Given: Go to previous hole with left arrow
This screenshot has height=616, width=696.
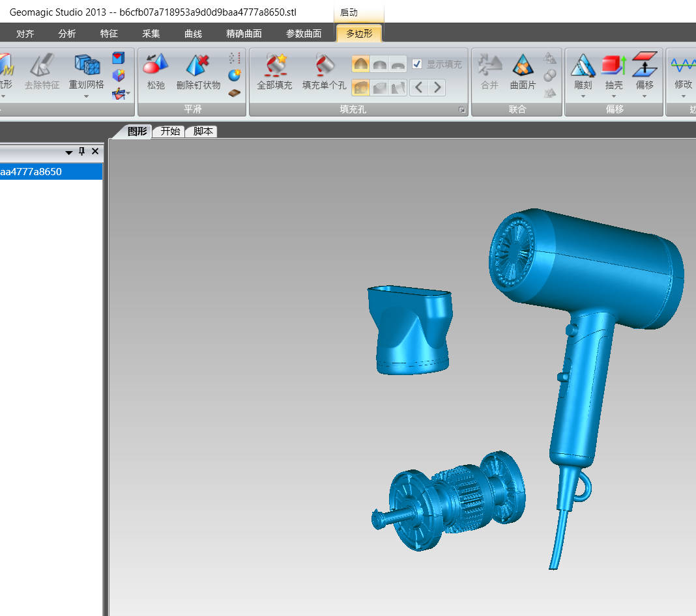Looking at the screenshot, I should (x=419, y=87).
